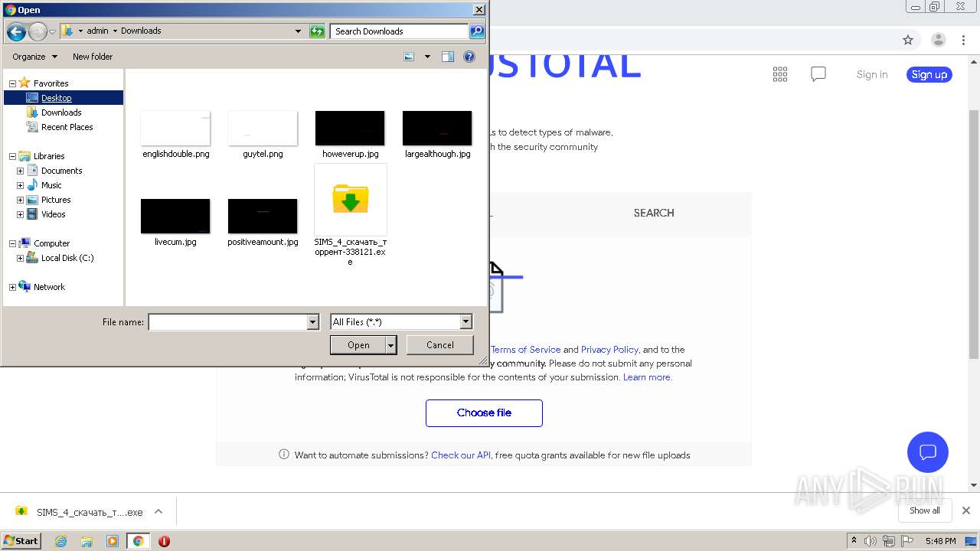Click the Open button
This screenshot has width=980, height=551.
click(358, 345)
